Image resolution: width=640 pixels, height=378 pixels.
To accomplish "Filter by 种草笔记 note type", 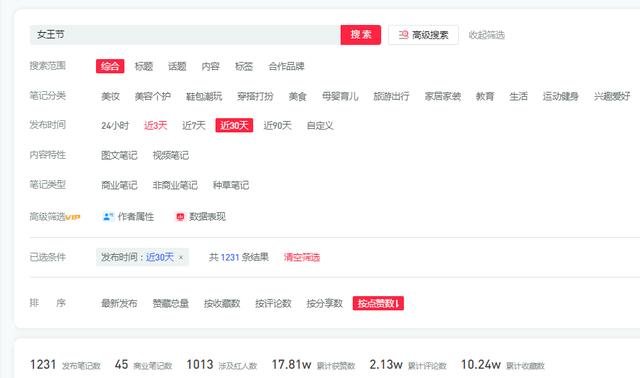I will click(231, 185).
